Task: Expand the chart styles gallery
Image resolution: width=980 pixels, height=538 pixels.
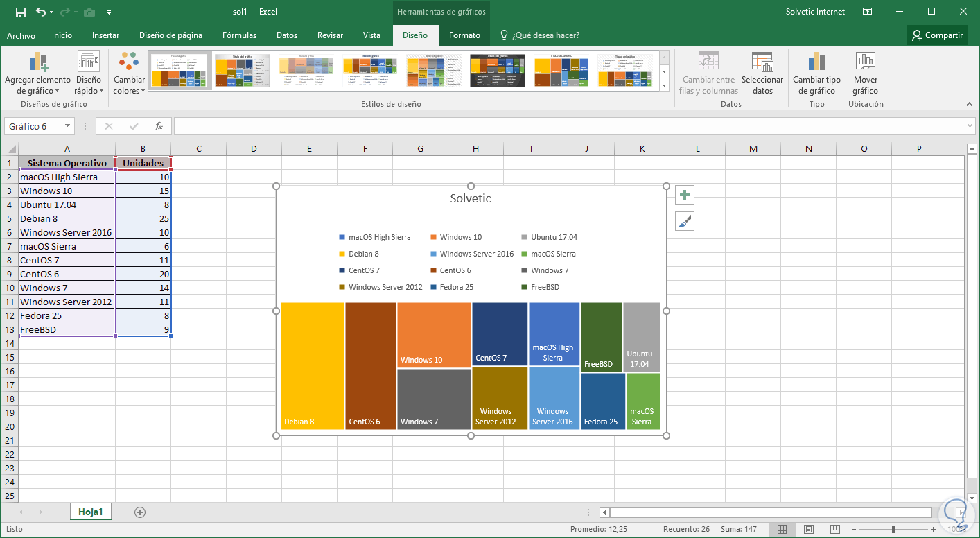Action: click(665, 85)
